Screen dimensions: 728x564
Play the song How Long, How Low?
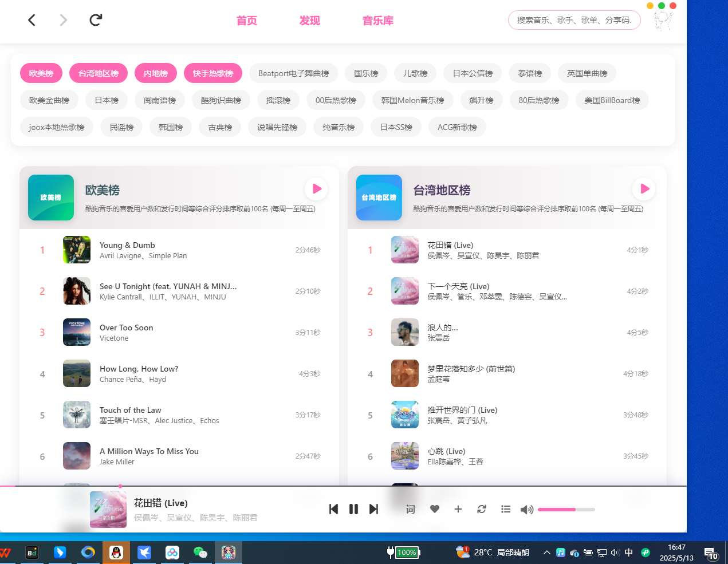point(179,373)
